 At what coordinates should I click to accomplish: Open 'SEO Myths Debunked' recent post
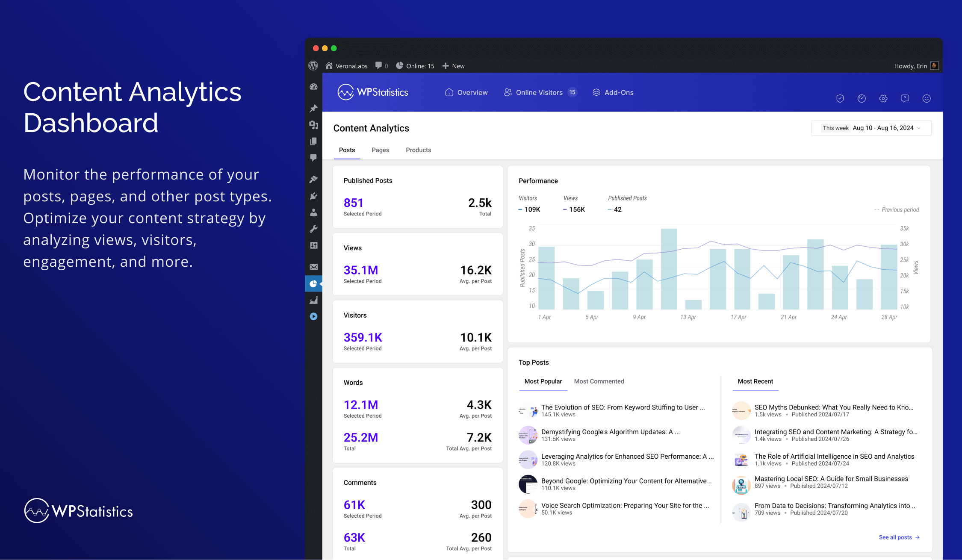point(833,407)
